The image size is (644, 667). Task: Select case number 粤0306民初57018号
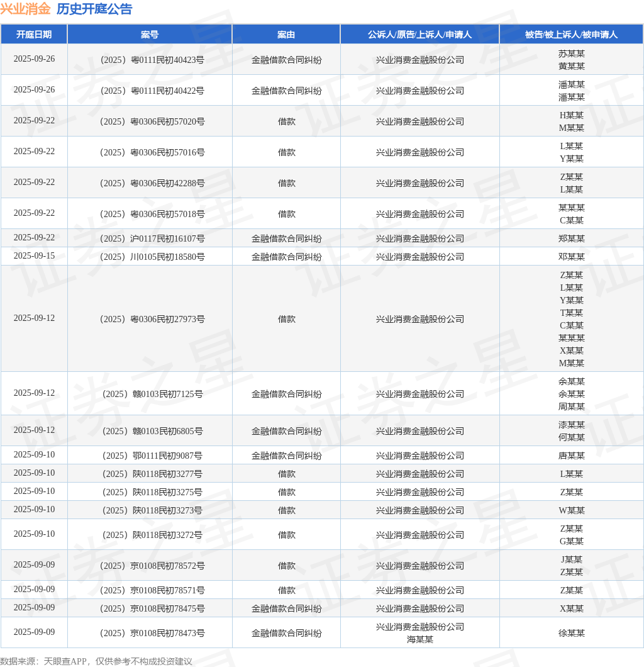(x=152, y=214)
